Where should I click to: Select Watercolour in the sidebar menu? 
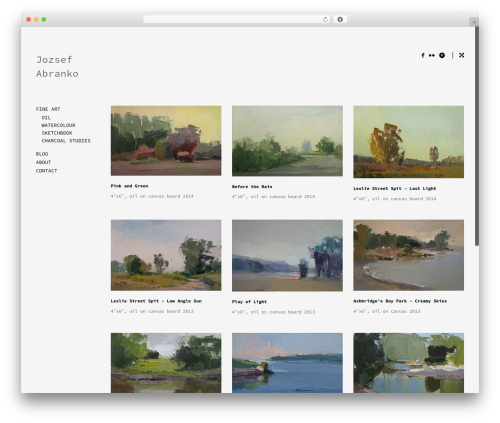pyautogui.click(x=58, y=125)
